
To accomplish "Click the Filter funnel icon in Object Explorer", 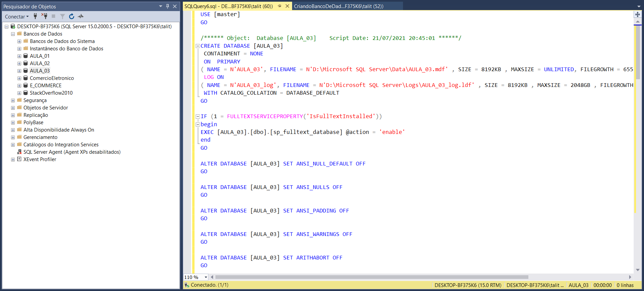I will pyautogui.click(x=63, y=16).
